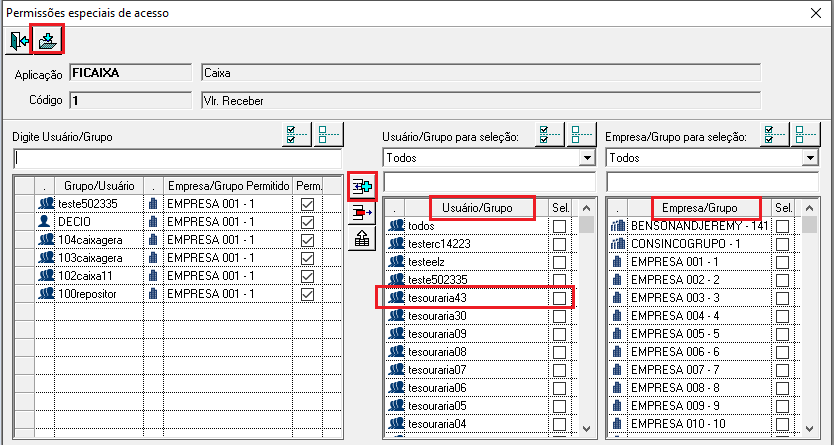Check the Sel. box for EMPRESA 001 - 1
Viewport: 834px width, 445px height.
point(782,262)
